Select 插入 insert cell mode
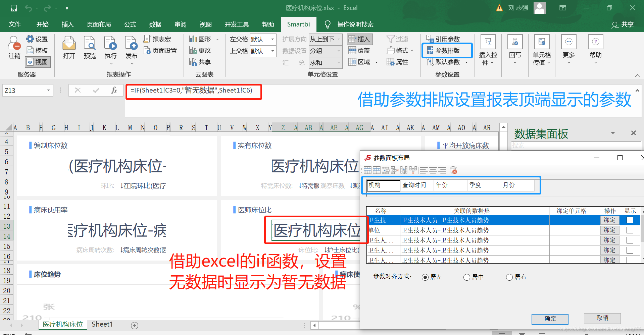 360,39
